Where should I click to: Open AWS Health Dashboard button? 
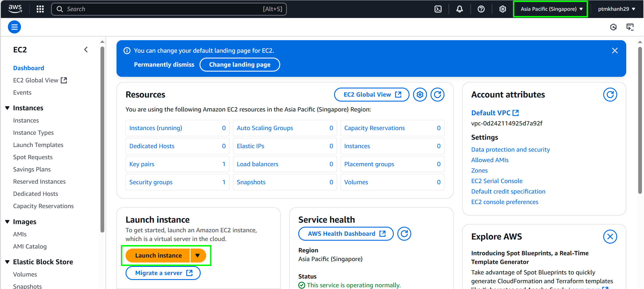[x=346, y=234]
